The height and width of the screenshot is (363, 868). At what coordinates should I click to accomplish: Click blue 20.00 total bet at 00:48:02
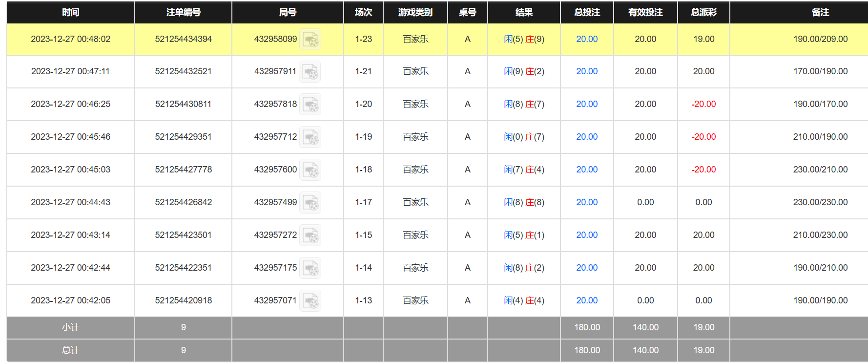tap(586, 39)
